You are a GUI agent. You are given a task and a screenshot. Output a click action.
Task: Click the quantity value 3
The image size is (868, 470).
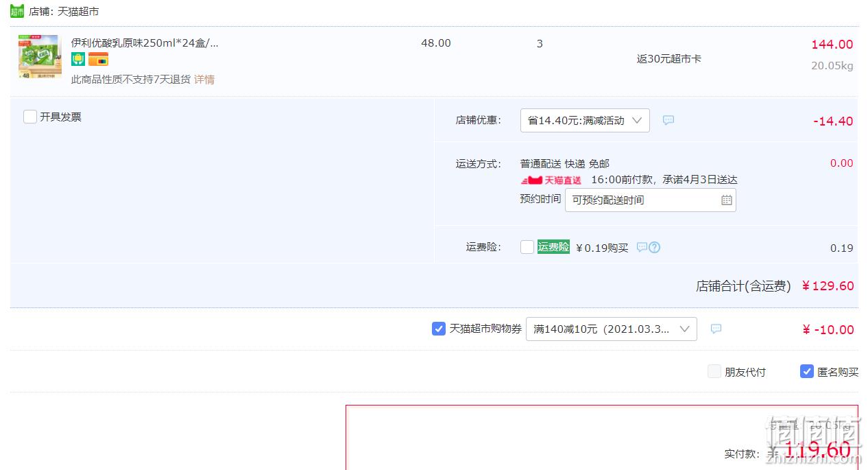point(540,43)
